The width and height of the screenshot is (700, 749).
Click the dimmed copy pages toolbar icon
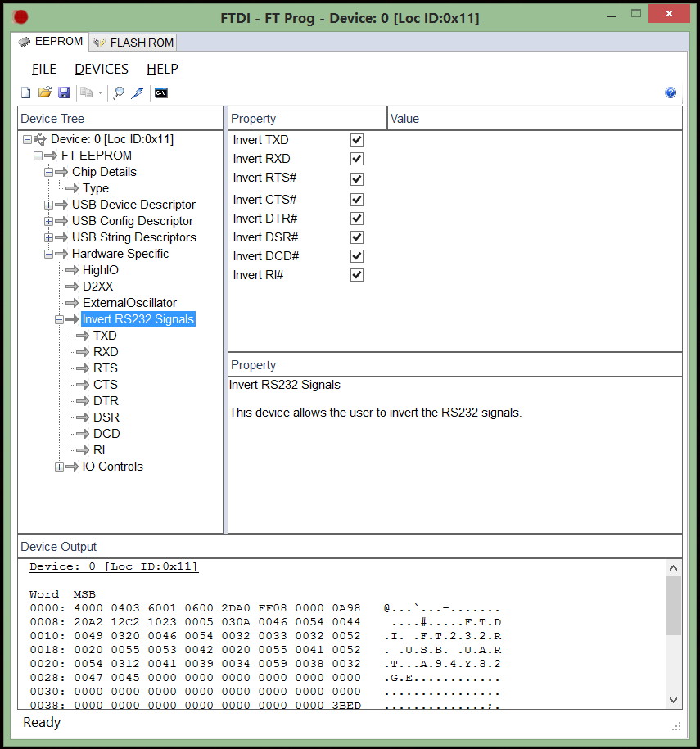pos(87,92)
